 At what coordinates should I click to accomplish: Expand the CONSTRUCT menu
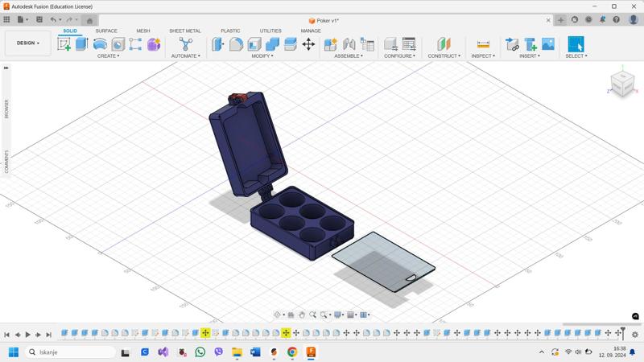[x=444, y=56]
